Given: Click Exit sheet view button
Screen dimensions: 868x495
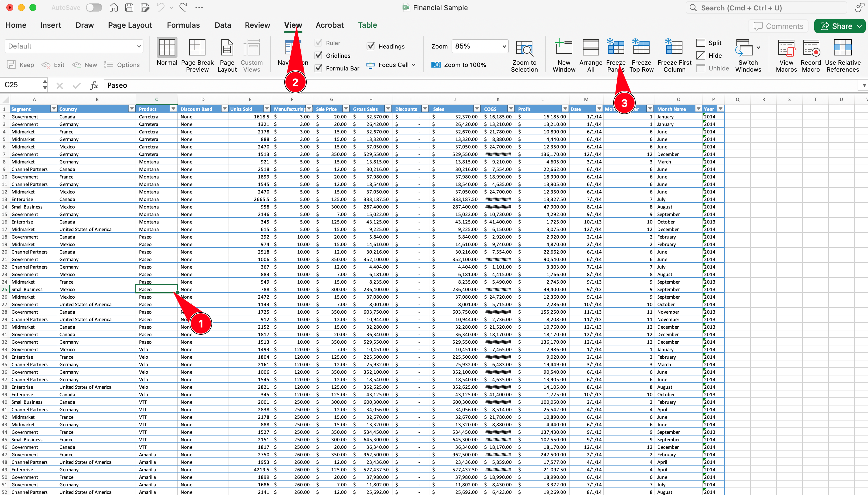Looking at the screenshot, I should tap(53, 65).
